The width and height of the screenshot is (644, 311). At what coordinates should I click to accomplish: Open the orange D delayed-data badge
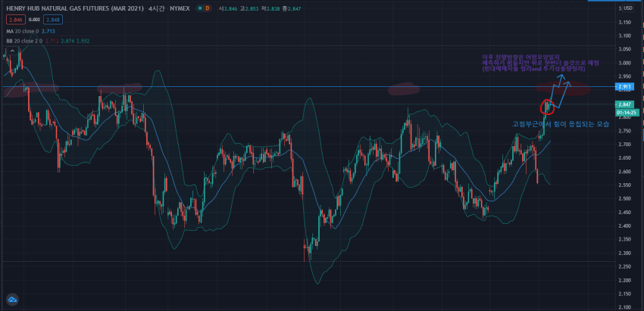pos(207,8)
